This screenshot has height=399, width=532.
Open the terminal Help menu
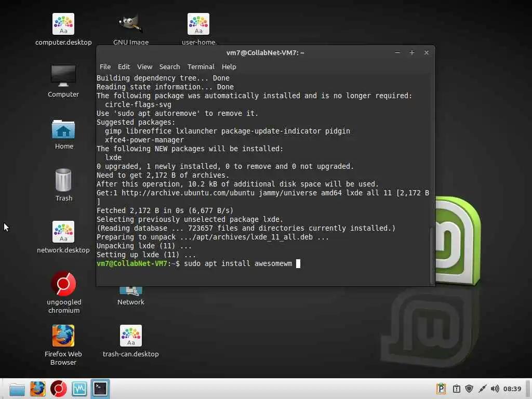click(229, 67)
